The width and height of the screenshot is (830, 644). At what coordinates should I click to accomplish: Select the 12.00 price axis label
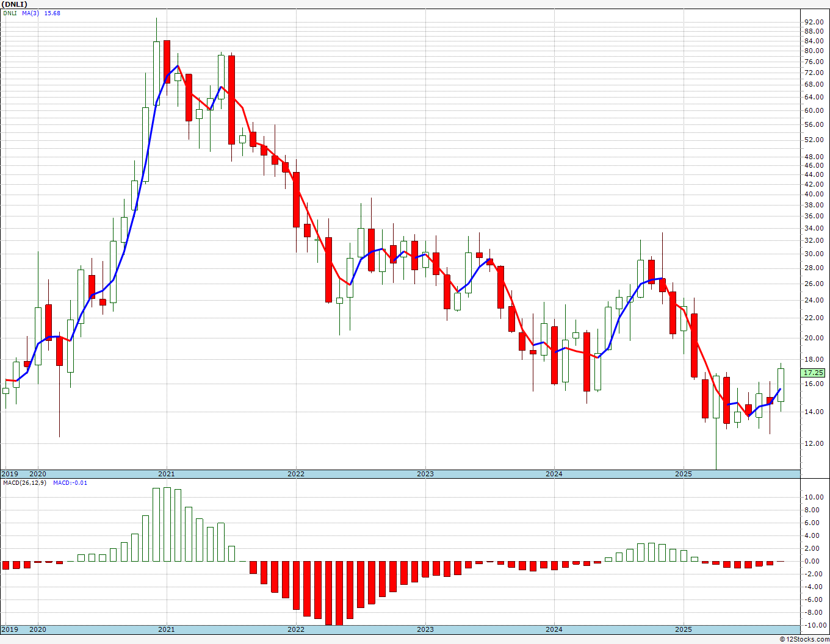814,444
